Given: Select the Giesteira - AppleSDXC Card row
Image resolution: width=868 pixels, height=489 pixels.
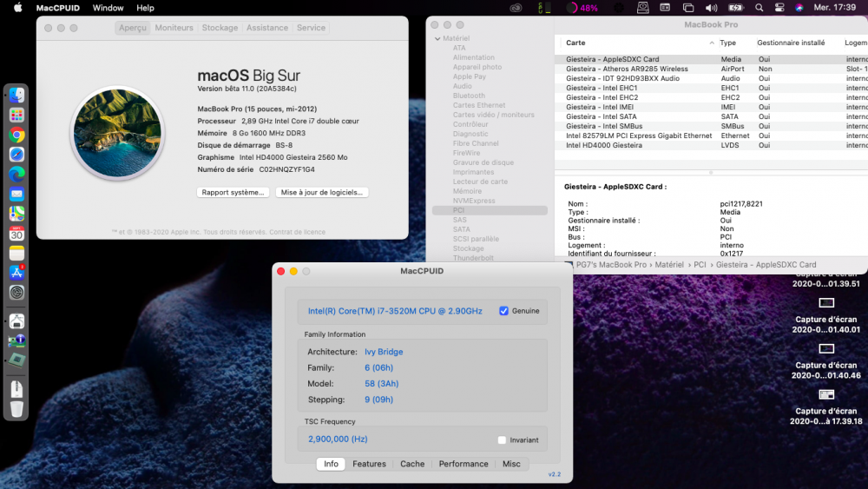Looking at the screenshot, I should coord(711,59).
